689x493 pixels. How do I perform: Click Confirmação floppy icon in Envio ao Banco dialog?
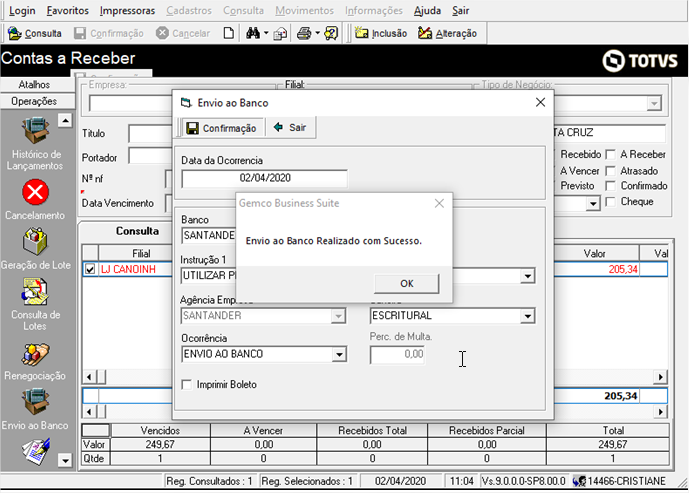point(192,128)
